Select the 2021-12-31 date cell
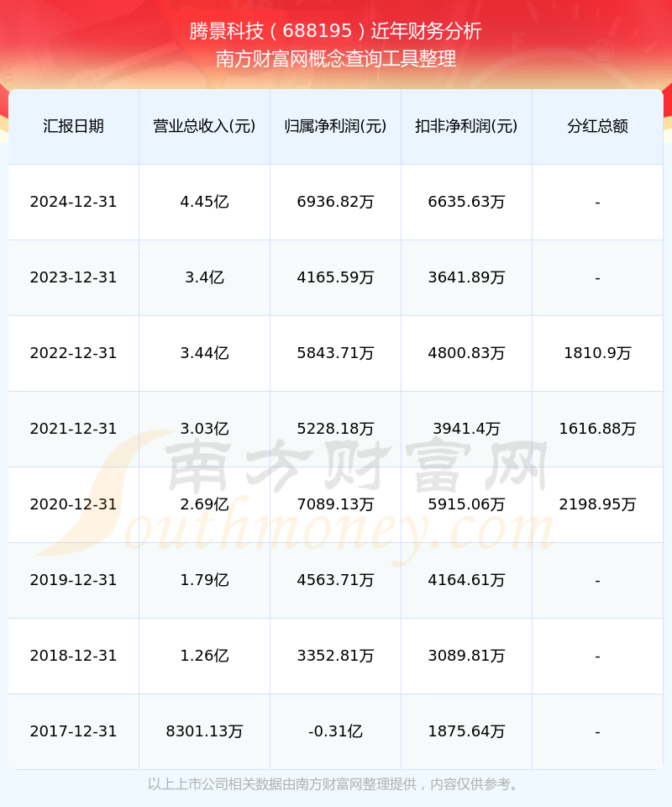The width and height of the screenshot is (672, 807). tap(74, 429)
